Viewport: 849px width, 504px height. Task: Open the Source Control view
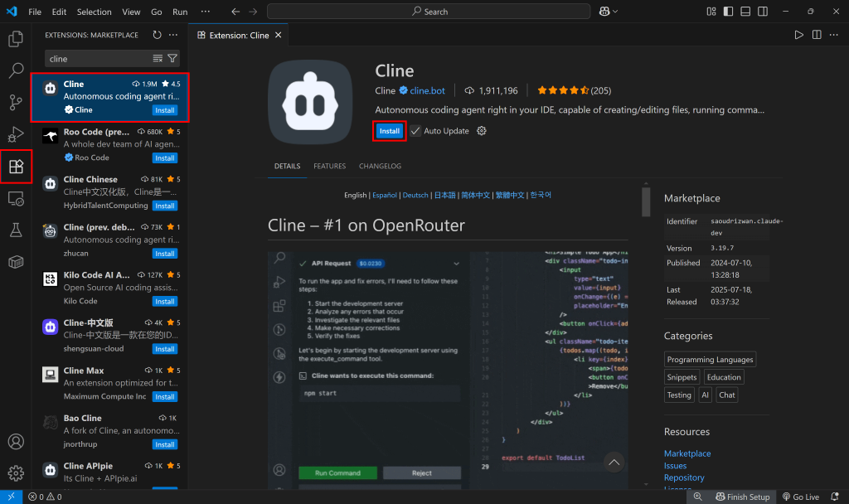(x=17, y=102)
